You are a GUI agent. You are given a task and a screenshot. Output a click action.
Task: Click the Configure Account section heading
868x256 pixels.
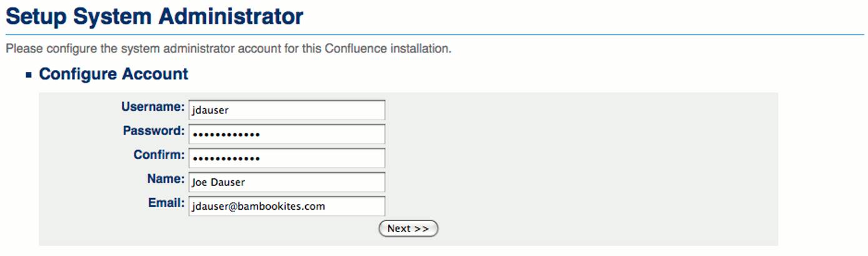pyautogui.click(x=113, y=74)
